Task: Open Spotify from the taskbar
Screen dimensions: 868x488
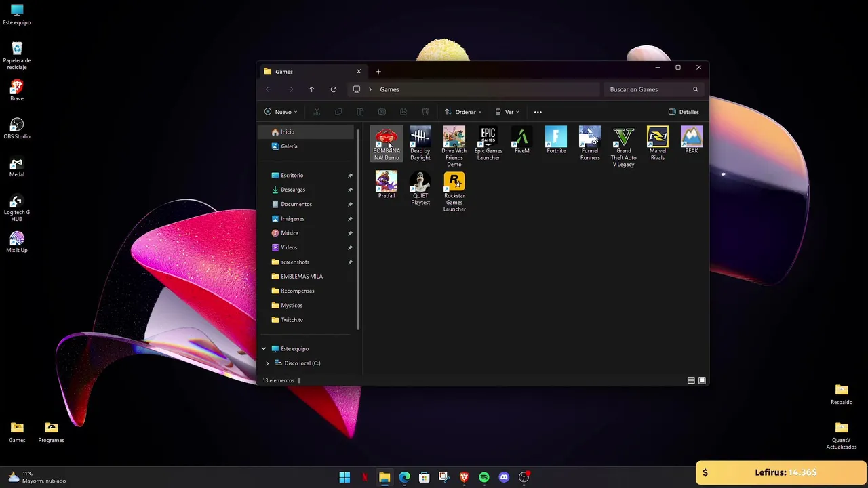Action: pos(484,477)
